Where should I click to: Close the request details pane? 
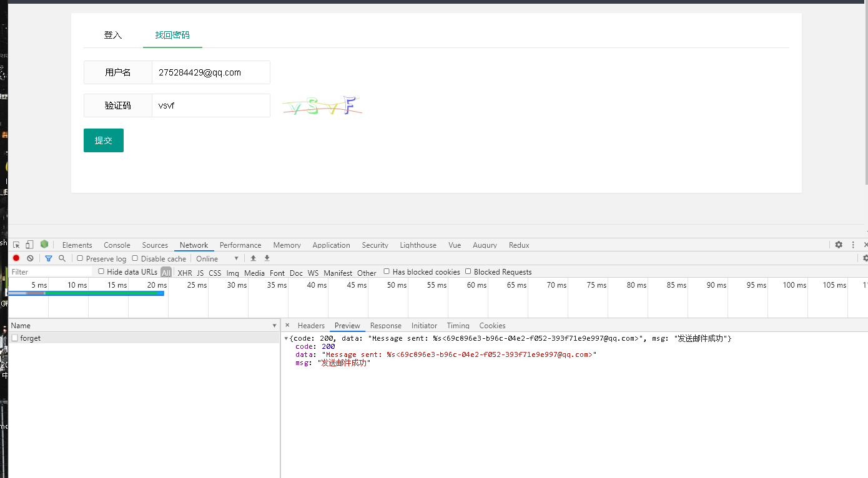[x=287, y=325]
